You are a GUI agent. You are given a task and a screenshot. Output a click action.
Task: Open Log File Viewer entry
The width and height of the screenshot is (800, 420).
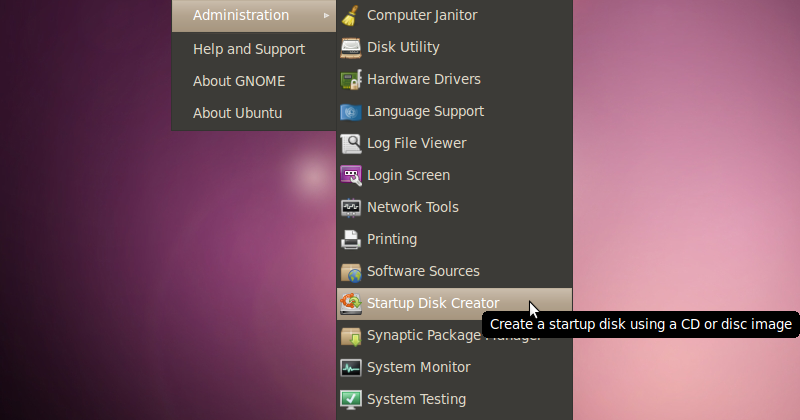pos(454,143)
